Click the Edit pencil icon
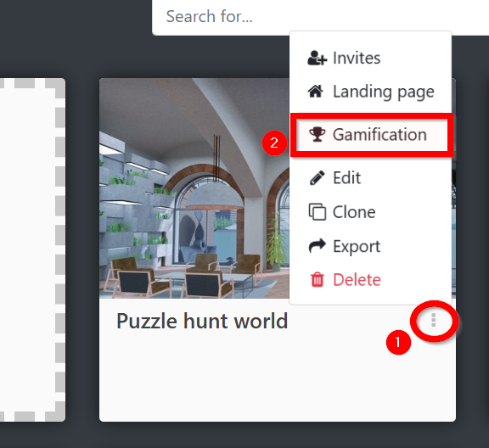The height and width of the screenshot is (448, 489). click(x=317, y=178)
